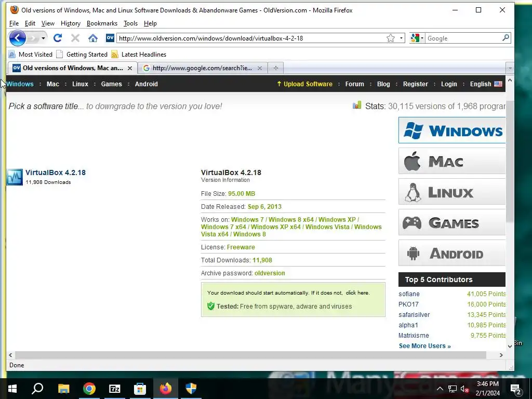Image resolution: width=532 pixels, height=399 pixels.
Task: Launch Chrome from taskbar
Action: pyautogui.click(x=89, y=389)
